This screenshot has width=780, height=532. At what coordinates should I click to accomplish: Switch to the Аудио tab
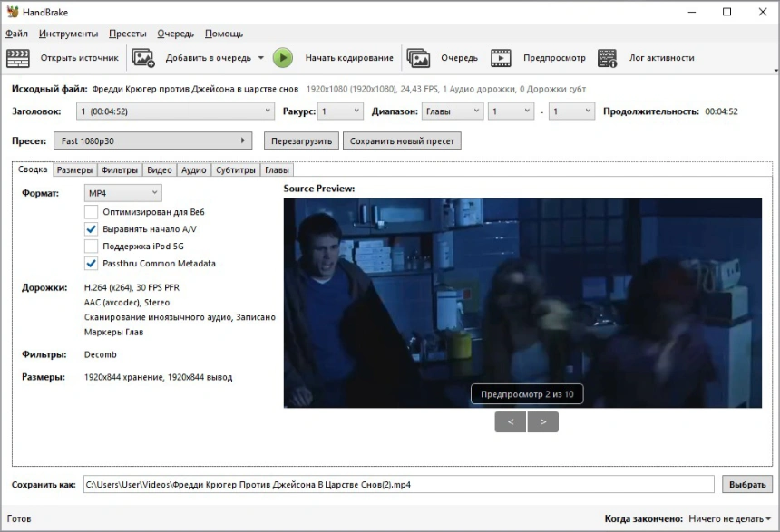tap(193, 170)
